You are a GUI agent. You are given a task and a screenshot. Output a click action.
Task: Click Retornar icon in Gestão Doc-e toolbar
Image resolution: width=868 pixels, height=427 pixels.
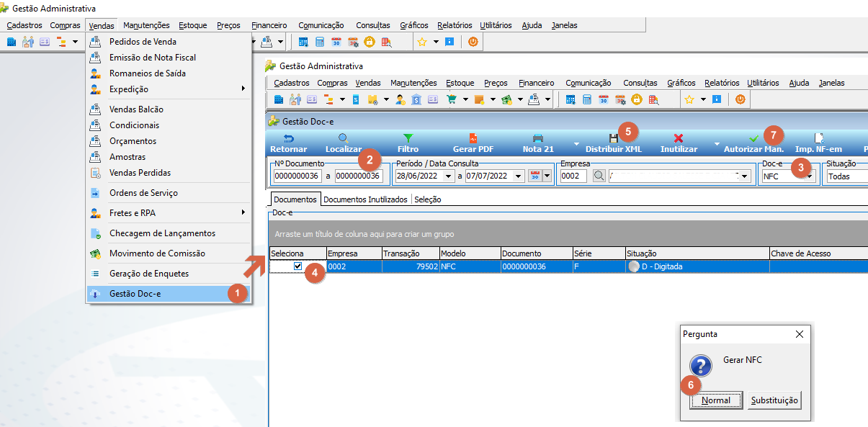(x=288, y=138)
